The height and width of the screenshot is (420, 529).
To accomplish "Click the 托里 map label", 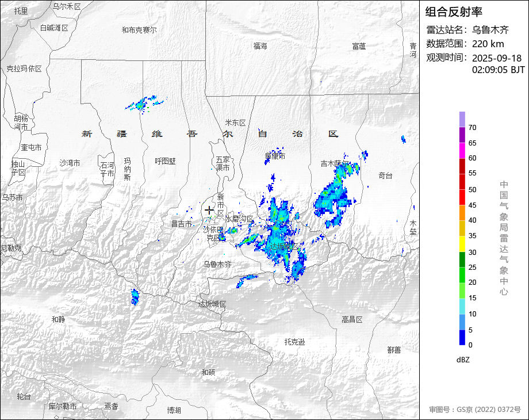I will coord(21,11).
